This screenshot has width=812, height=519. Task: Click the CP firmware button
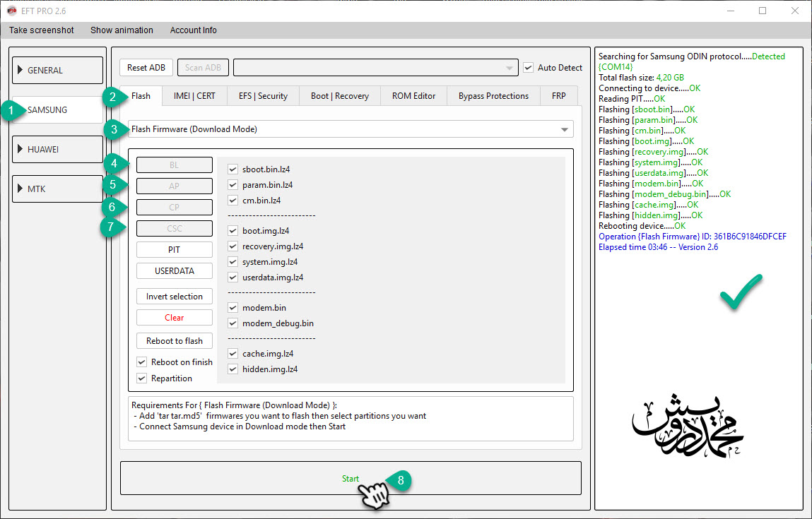pyautogui.click(x=175, y=208)
